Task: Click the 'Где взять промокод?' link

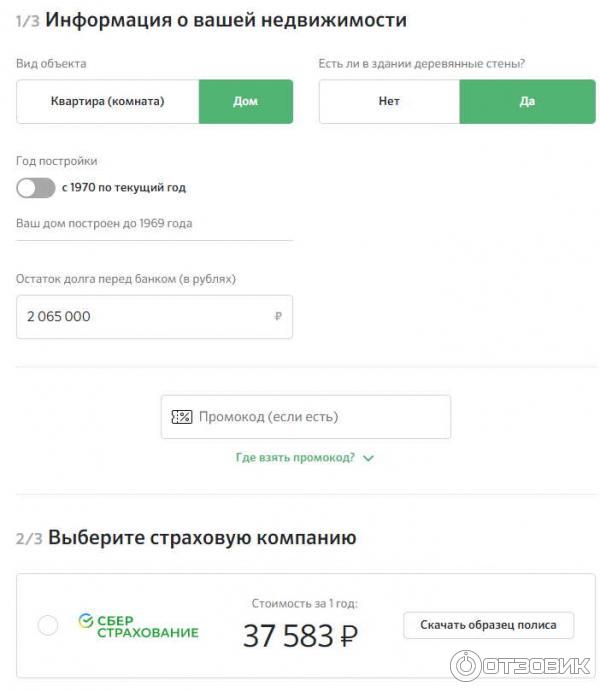Action: coord(295,458)
